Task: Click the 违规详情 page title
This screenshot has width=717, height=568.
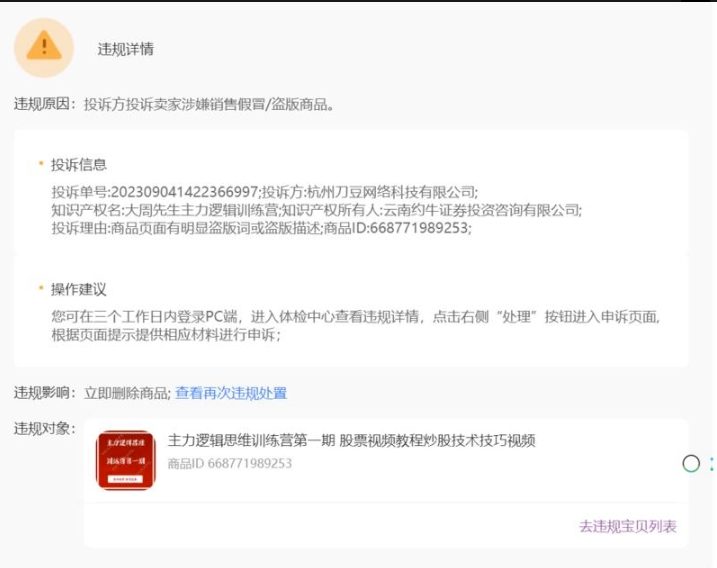Action: point(125,49)
